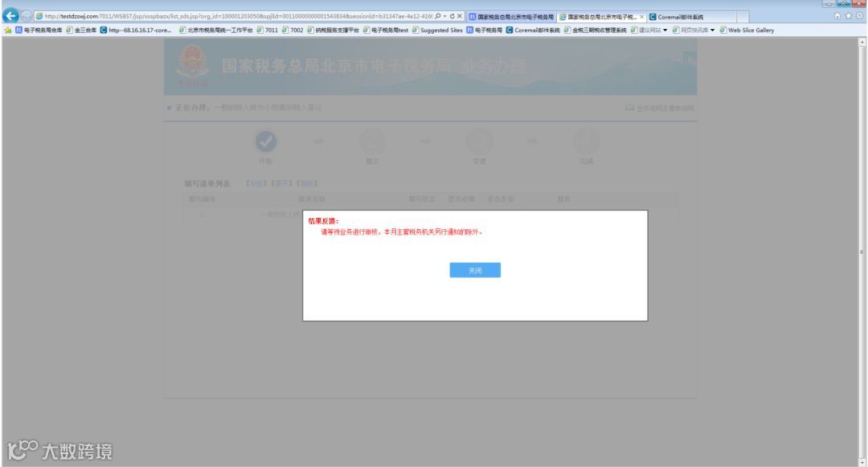Close the active browser tab with its X
Screen dimensions: 868x467
pyautogui.click(x=642, y=17)
